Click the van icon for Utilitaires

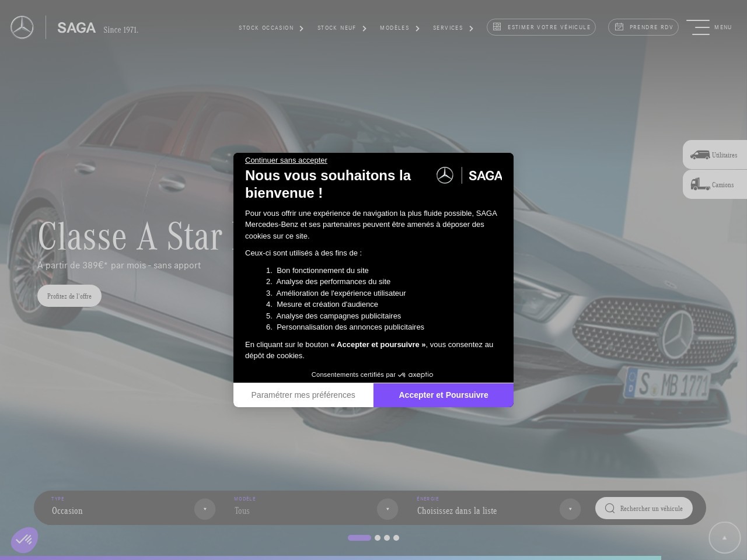700,155
